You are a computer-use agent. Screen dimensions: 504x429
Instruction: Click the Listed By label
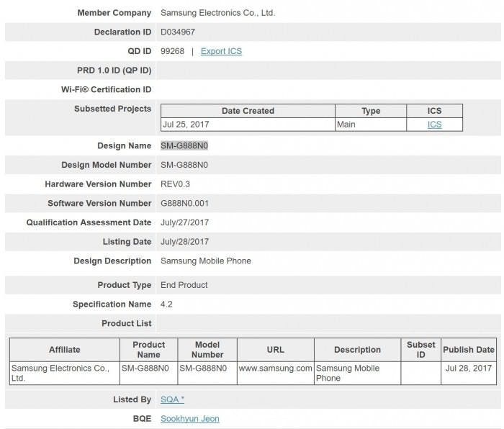pyautogui.click(x=132, y=399)
